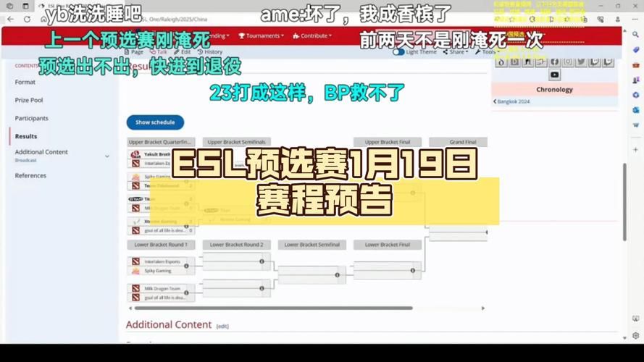The image size is (644, 362).
Task: Open the Games icon in the Edge sidebar
Action: coord(636,80)
